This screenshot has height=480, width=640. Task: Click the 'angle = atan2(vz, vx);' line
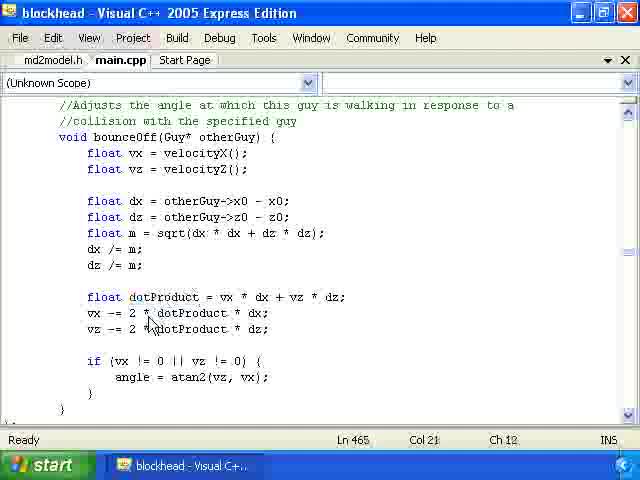[192, 378]
